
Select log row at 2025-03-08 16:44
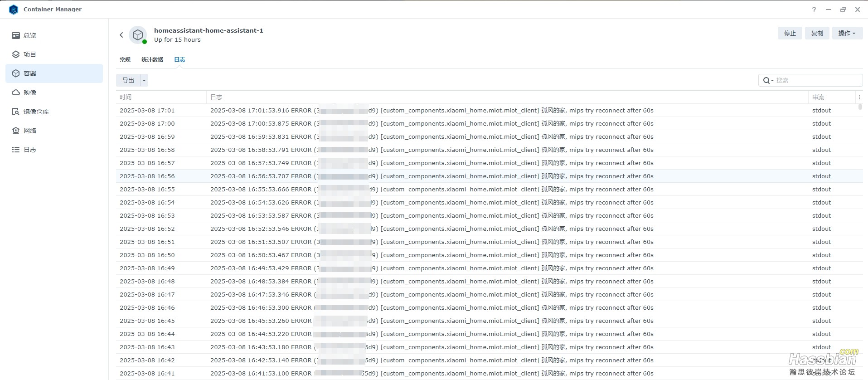(489, 334)
